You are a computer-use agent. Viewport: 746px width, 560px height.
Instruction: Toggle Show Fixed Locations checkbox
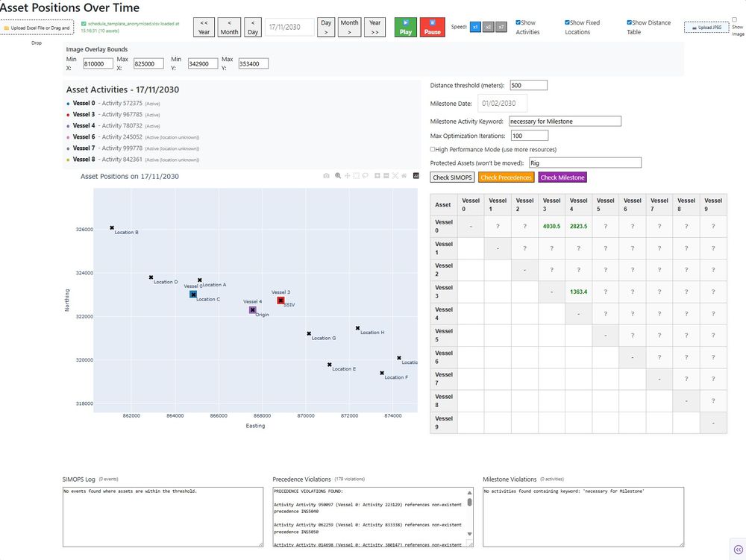567,22
